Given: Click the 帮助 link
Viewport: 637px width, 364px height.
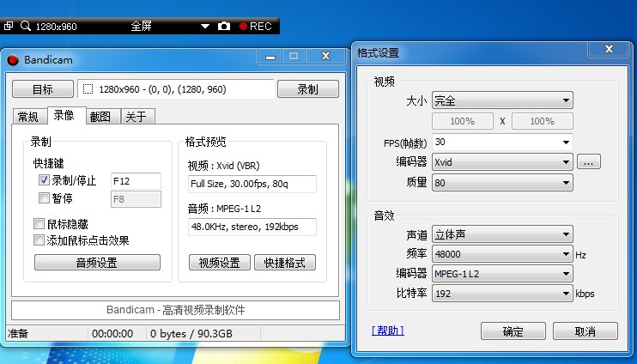Looking at the screenshot, I should [x=388, y=331].
